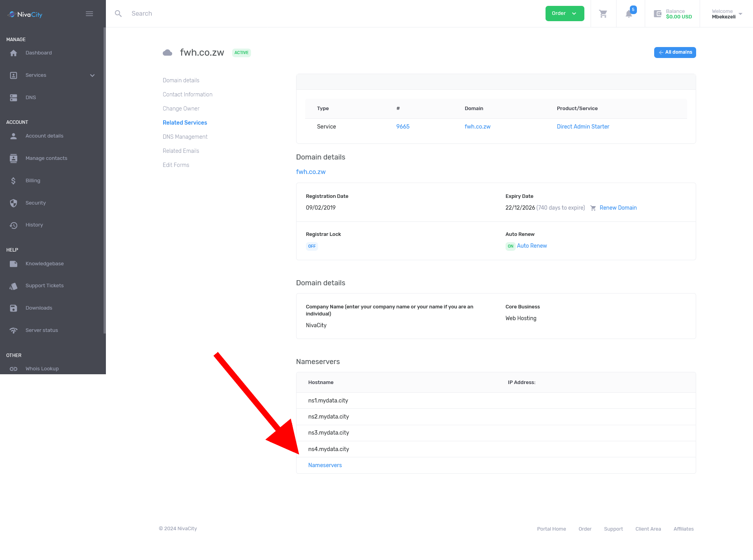The image size is (753, 560).
Task: Check Server status
Action: click(42, 330)
